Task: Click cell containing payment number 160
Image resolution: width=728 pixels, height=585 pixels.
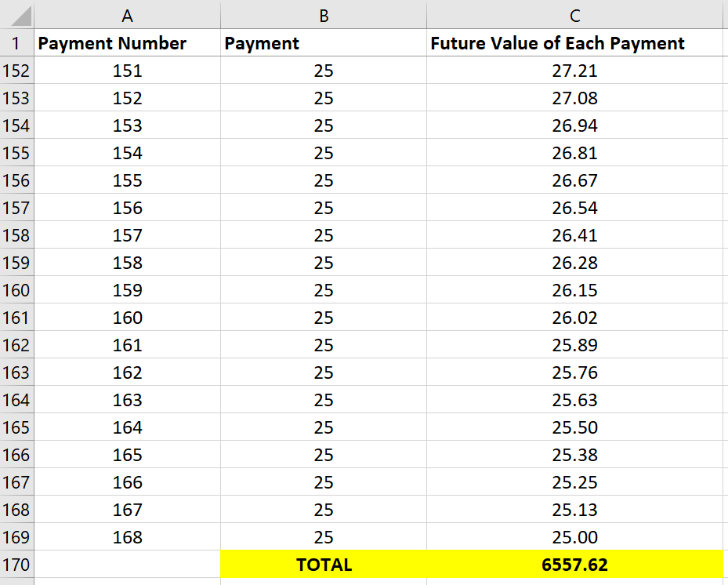Action: point(127,318)
